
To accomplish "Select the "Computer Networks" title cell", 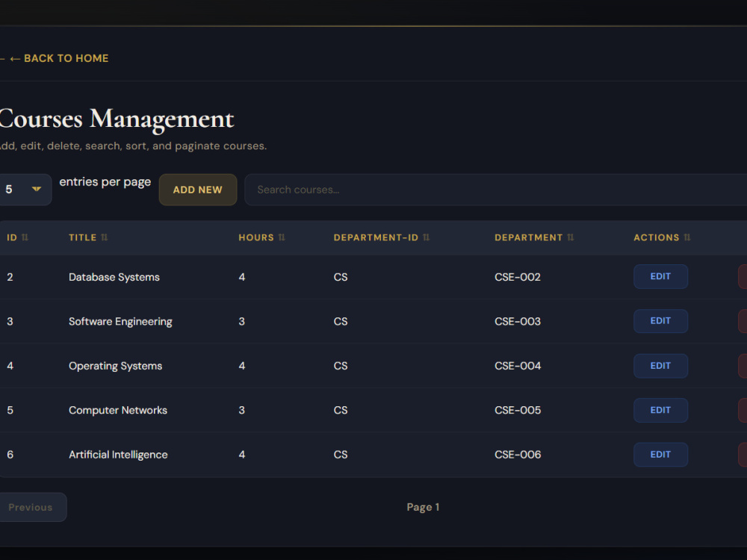I will coord(118,410).
